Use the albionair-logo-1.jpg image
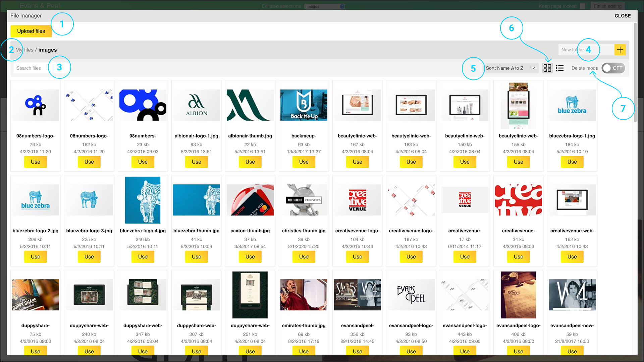Image resolution: width=644 pixels, height=362 pixels. 196,162
